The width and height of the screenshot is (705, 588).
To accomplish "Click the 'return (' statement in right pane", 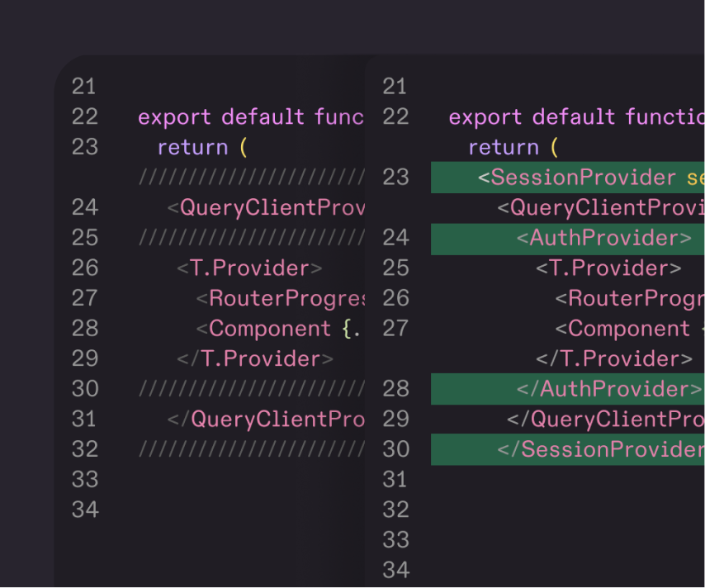I will (x=513, y=148).
